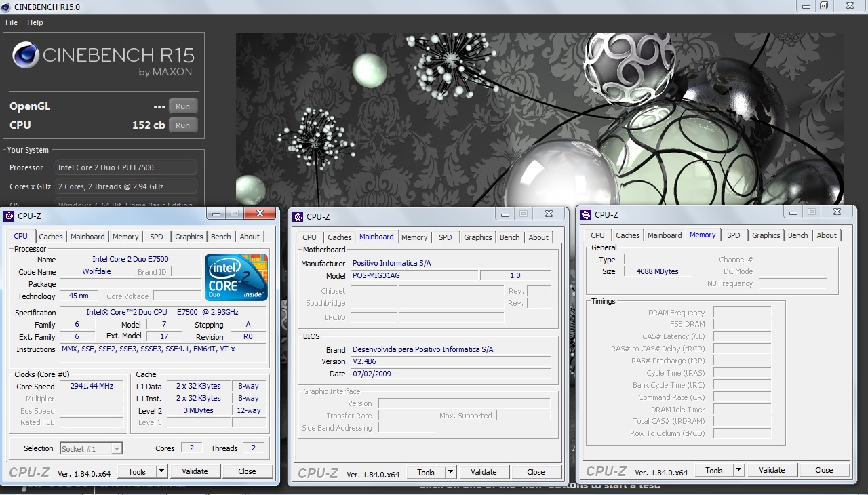868x495 pixels.
Task: Select Bench tab in middle CPU-Z window
Action: 510,237
